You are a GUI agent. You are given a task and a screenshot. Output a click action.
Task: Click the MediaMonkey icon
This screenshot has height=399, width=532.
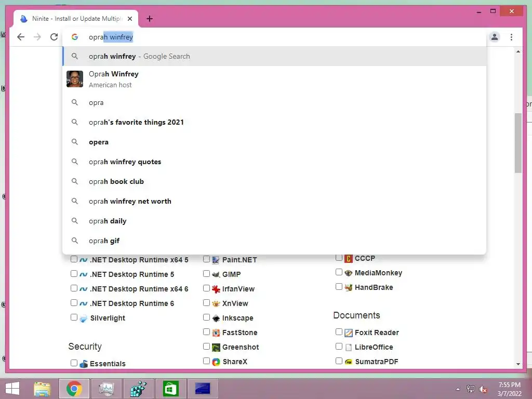click(x=349, y=273)
